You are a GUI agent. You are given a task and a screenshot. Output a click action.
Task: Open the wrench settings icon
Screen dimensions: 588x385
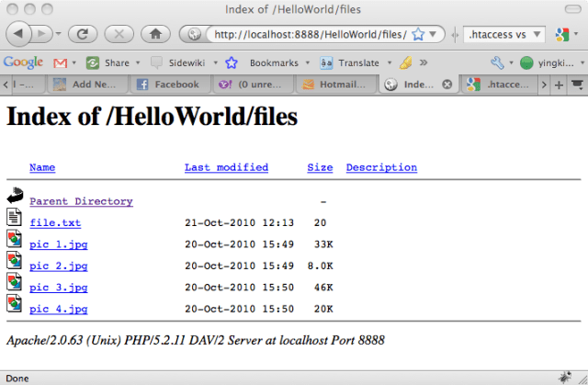(497, 62)
